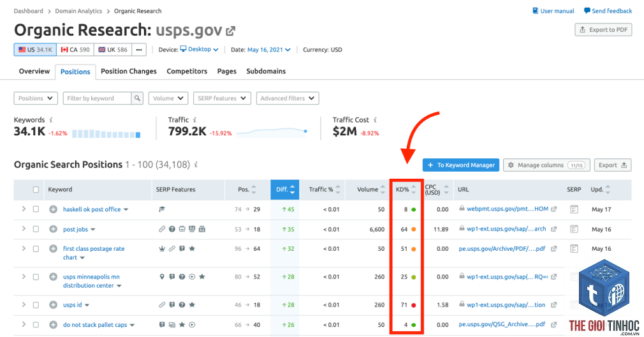This screenshot has width=644, height=337.
Task: View SERP snapshot for 'first class postage rate chart'
Action: [574, 249]
